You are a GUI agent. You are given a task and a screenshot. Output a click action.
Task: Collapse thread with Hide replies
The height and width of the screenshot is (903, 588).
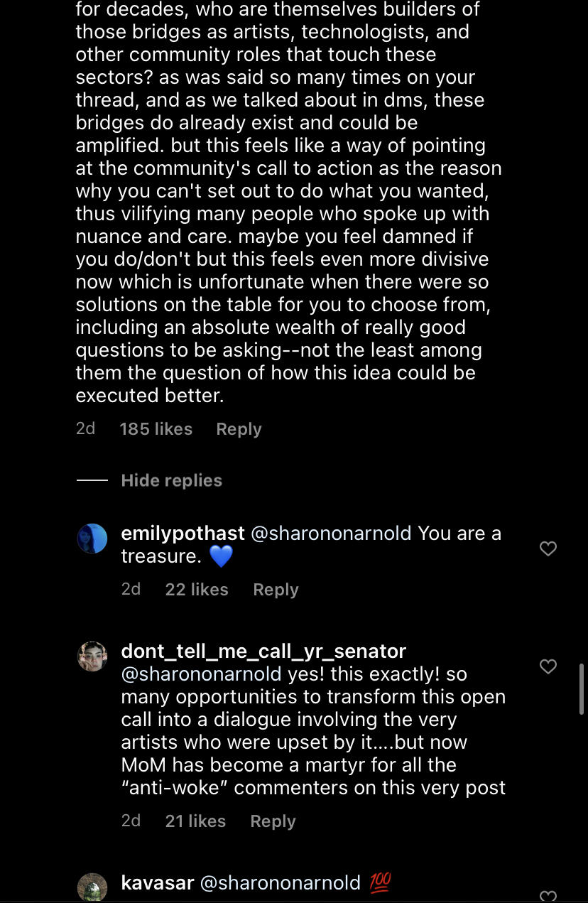(172, 480)
